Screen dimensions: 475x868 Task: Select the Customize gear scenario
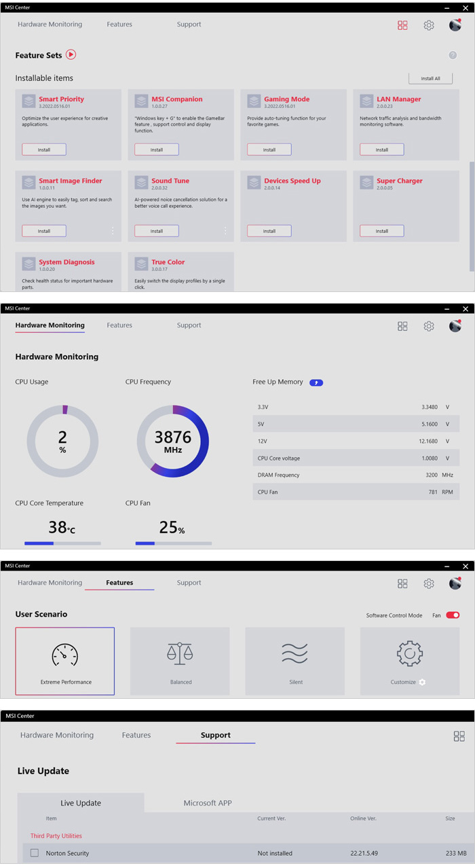click(410, 661)
